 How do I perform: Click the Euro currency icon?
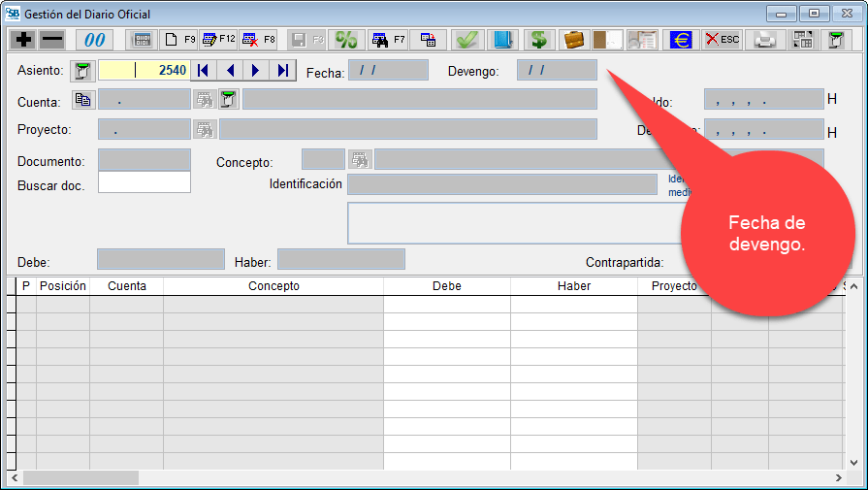(681, 40)
